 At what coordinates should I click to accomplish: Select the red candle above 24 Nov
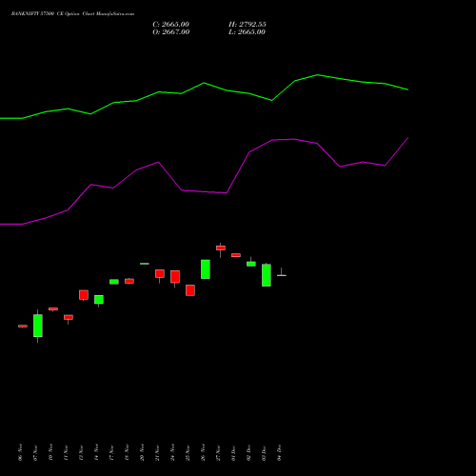[x=175, y=277]
